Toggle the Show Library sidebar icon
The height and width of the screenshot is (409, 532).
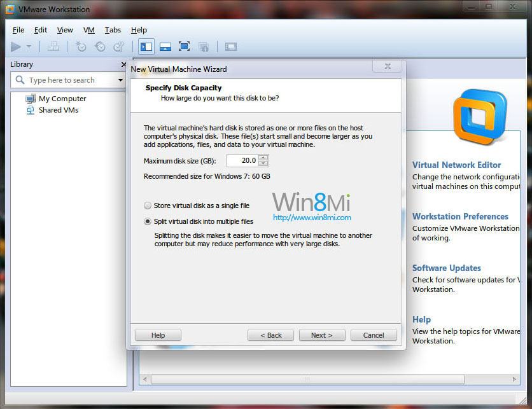click(x=146, y=46)
